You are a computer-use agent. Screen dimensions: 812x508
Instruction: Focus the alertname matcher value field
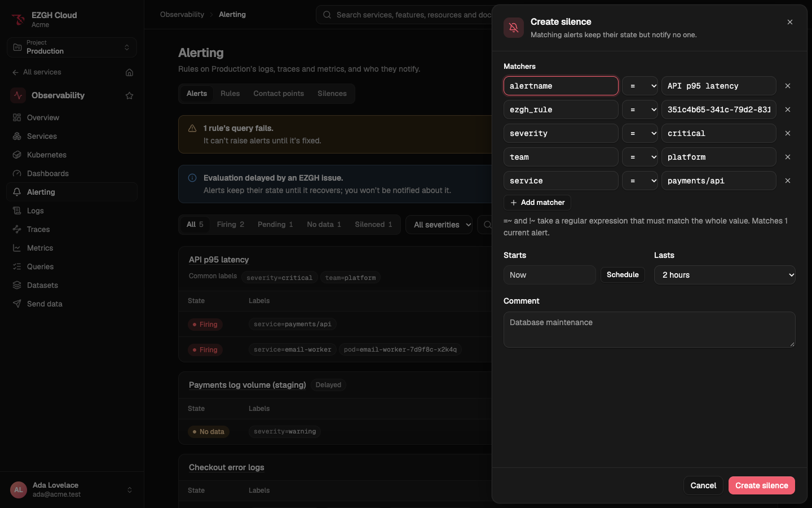(719, 86)
